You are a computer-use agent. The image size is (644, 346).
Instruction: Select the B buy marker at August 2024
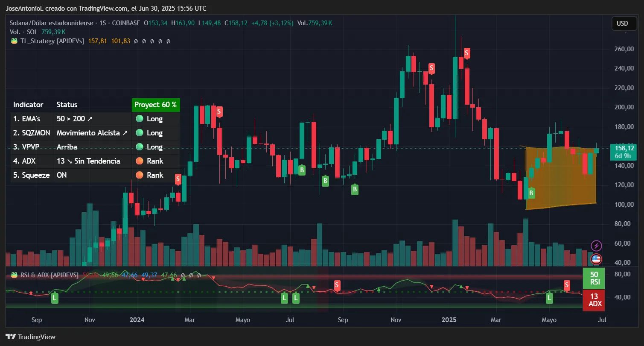click(x=325, y=181)
